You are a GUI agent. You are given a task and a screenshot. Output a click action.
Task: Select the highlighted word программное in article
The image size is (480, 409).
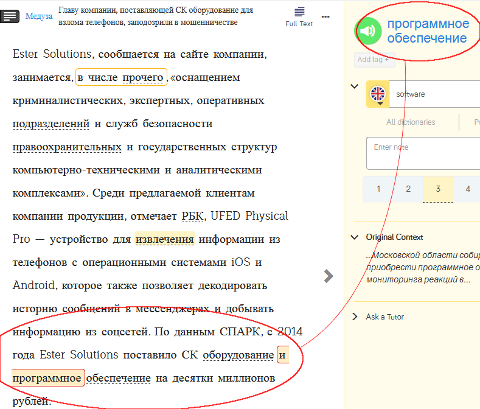(x=47, y=378)
